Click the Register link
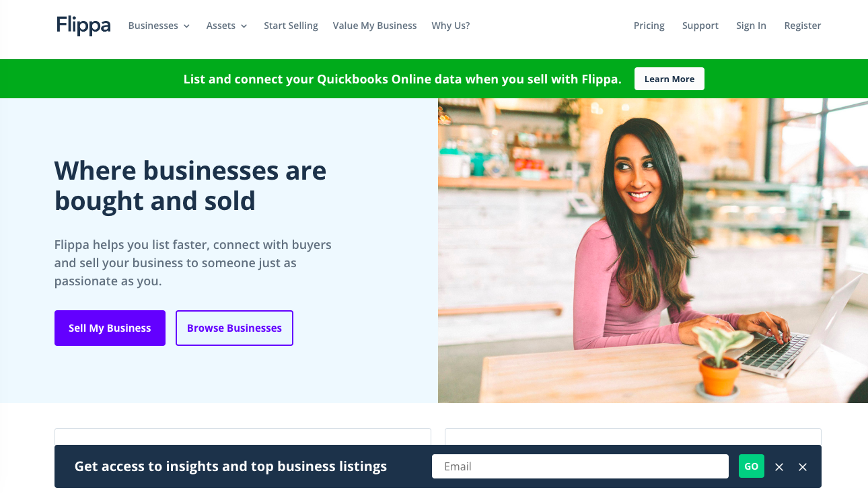The width and height of the screenshot is (868, 500). point(803,26)
